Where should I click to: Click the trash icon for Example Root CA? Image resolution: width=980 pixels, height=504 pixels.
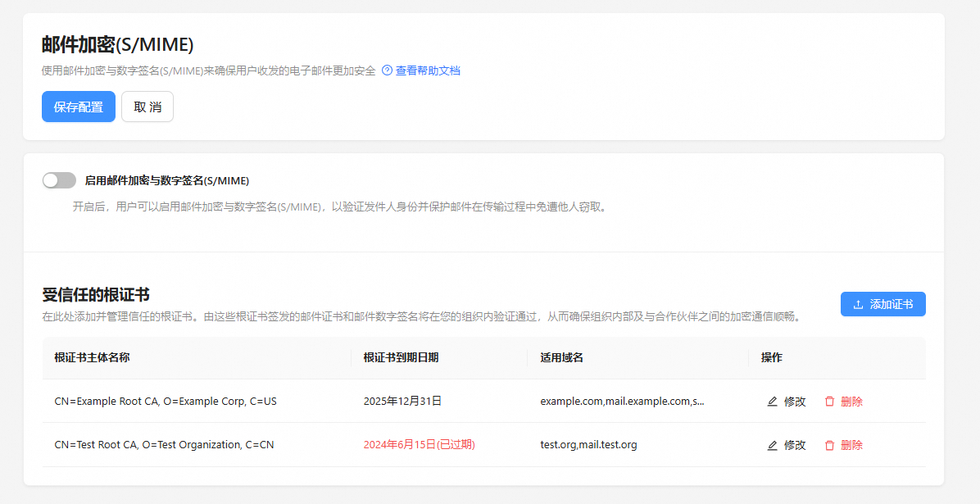point(829,402)
